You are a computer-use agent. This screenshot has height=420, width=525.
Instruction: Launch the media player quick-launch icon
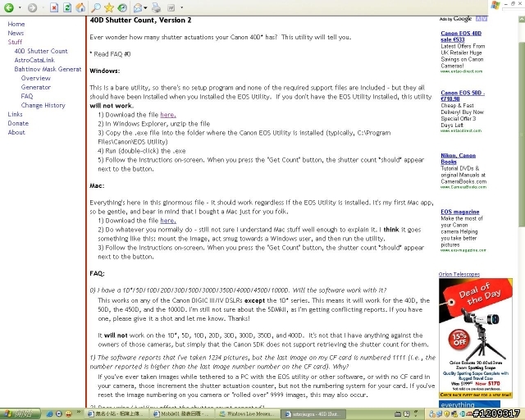(59, 414)
